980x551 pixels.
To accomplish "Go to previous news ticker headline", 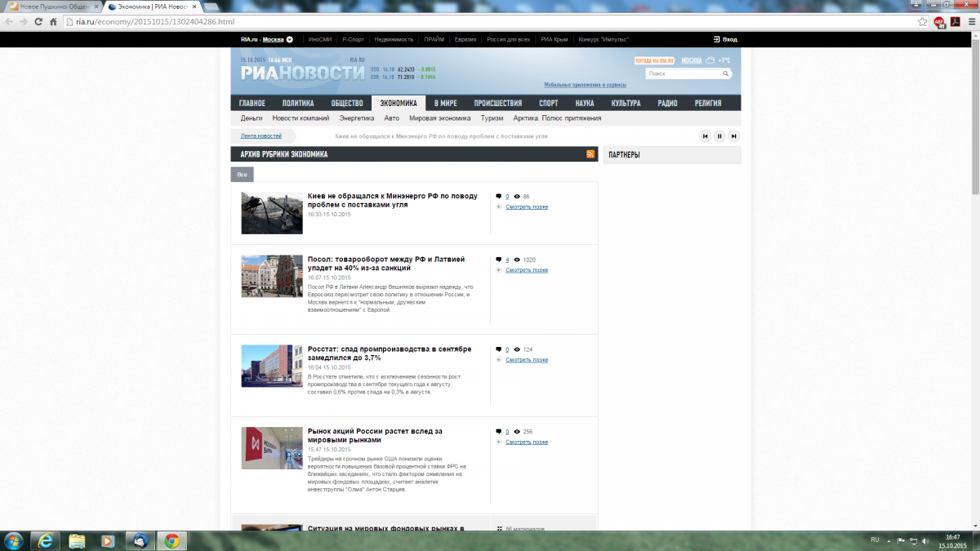I will [705, 136].
